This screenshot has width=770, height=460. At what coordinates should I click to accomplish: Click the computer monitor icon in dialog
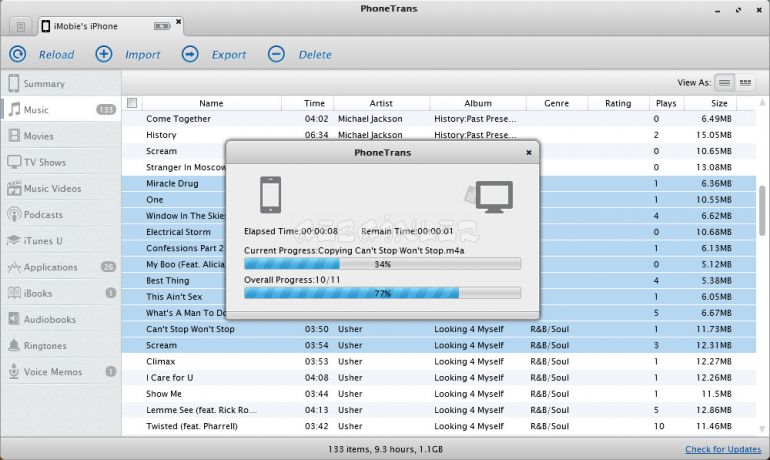(495, 197)
